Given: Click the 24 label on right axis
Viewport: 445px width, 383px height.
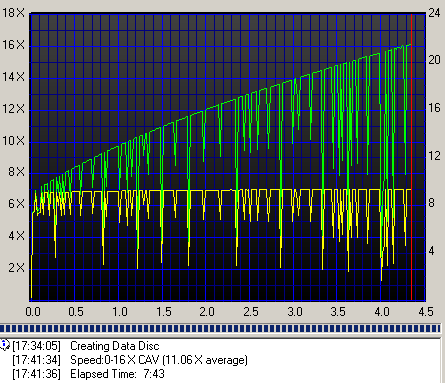Looking at the screenshot, I should (434, 13).
